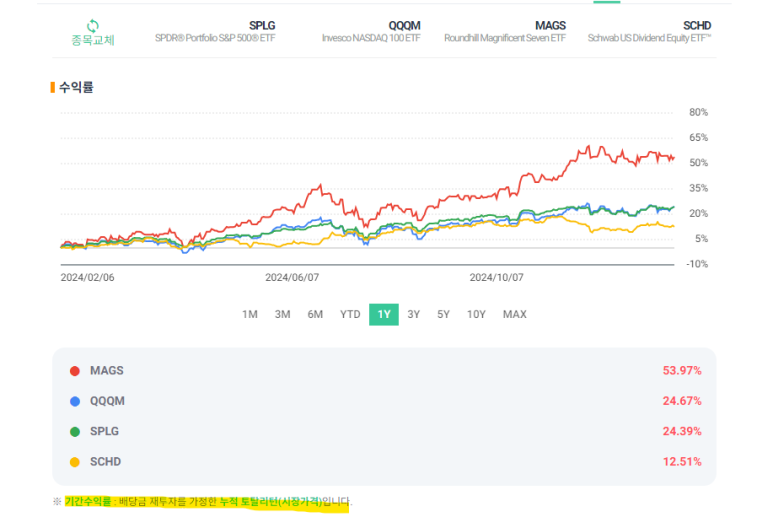Click the SPLG legend label
Image resolution: width=773 pixels, height=528 pixels.
coord(104,431)
